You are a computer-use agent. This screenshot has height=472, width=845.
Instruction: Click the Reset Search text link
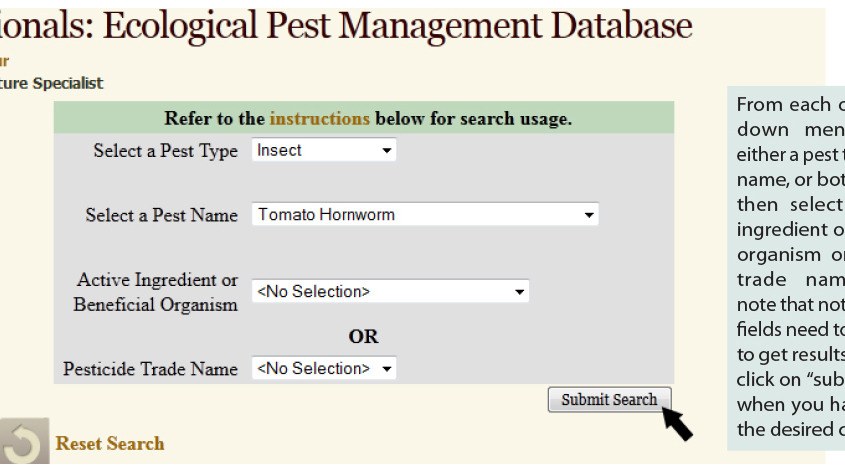click(x=110, y=444)
